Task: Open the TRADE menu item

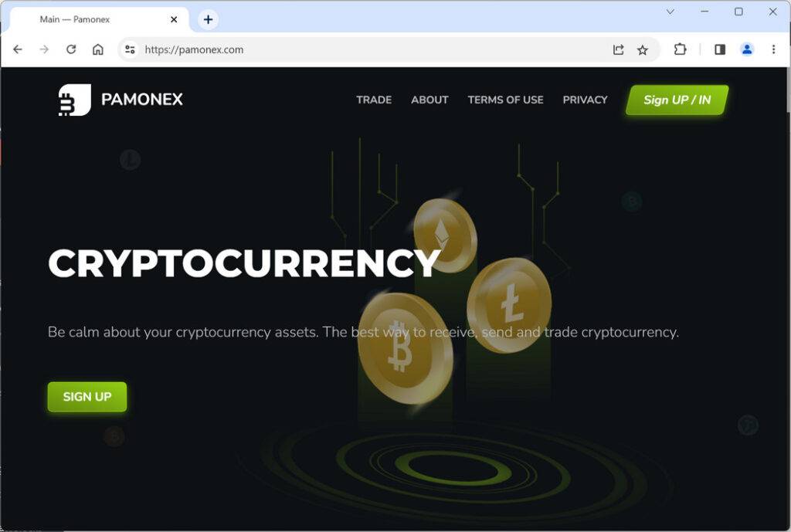Action: tap(374, 100)
